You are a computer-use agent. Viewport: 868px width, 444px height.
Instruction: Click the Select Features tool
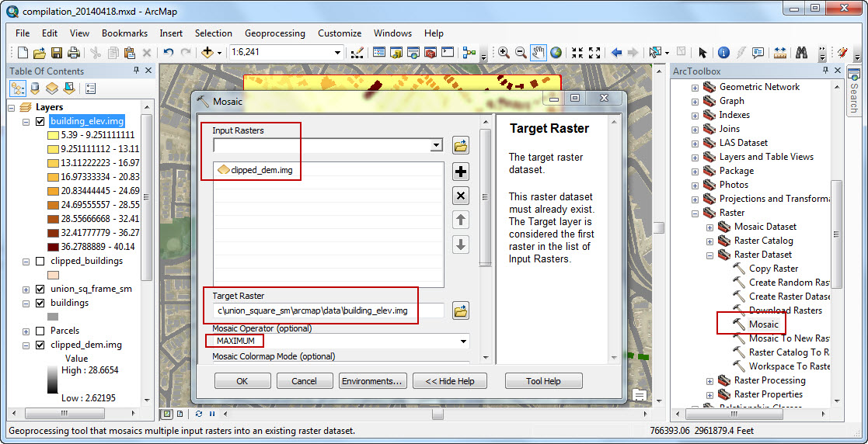[656, 53]
